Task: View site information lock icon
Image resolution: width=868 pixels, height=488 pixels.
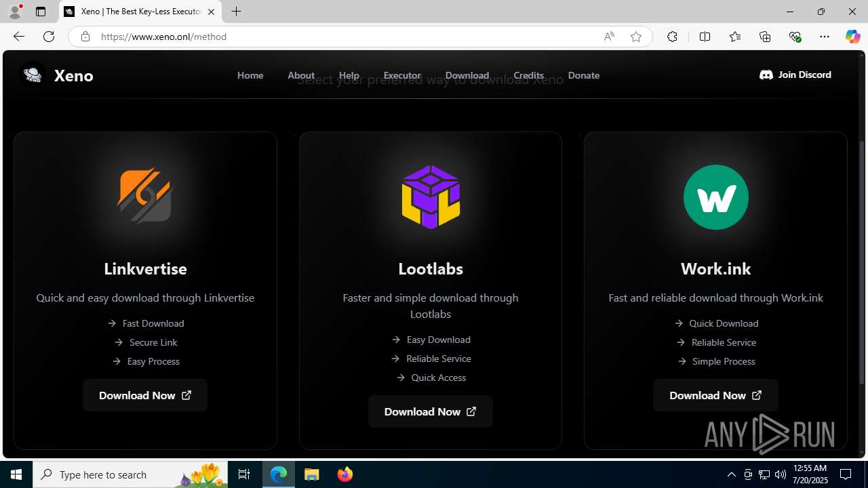Action: [85, 37]
